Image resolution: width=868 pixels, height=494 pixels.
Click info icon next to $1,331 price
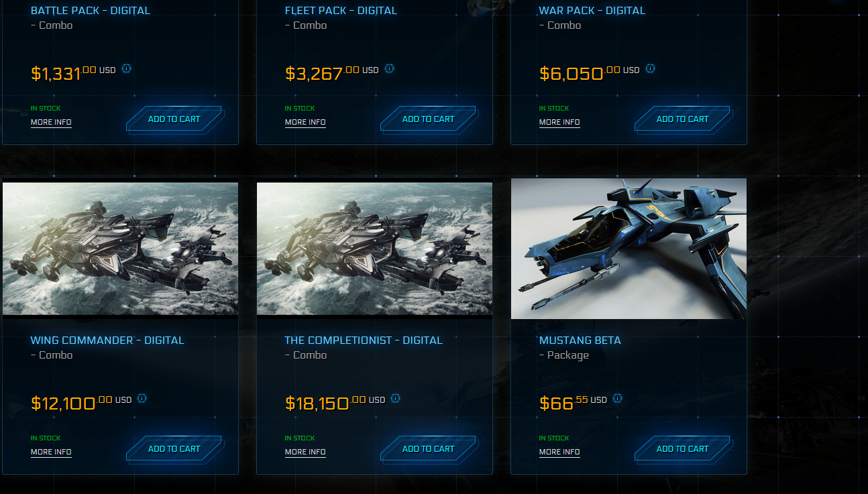pos(127,68)
